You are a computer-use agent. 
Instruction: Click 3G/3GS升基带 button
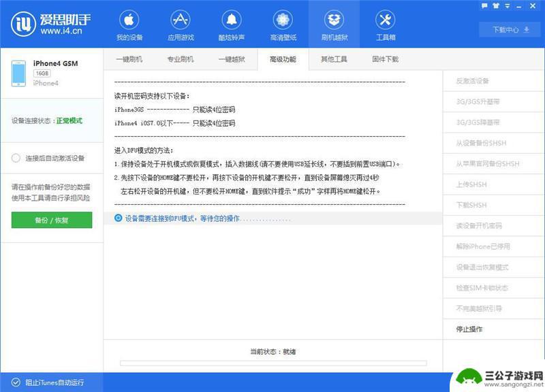[493, 101]
